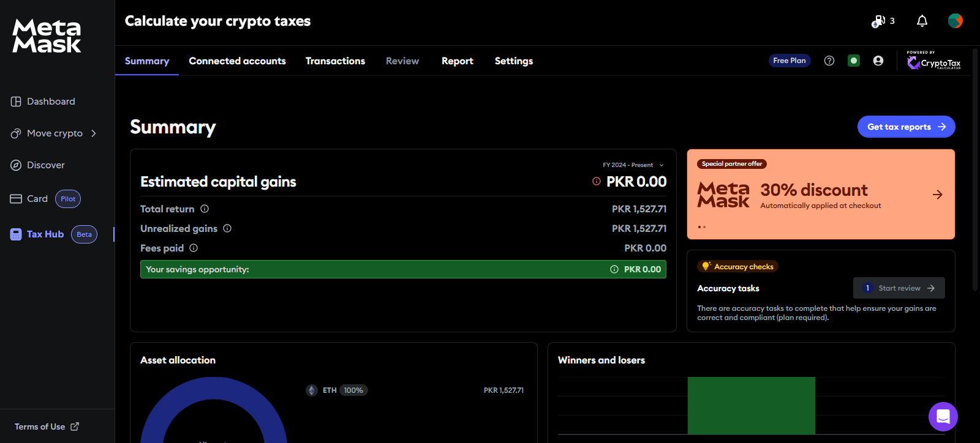The height and width of the screenshot is (443, 980).
Task: Click info icon next to Fees paid
Action: (194, 248)
